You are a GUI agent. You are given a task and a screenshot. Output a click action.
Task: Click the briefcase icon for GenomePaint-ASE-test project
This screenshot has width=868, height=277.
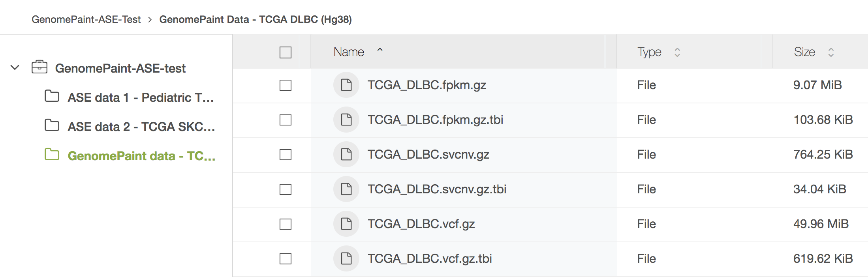click(x=39, y=67)
